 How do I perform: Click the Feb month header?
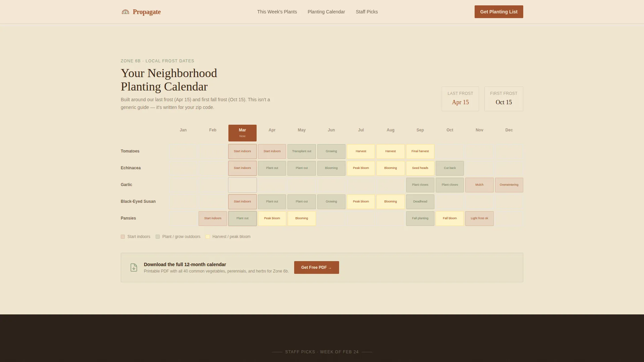pyautogui.click(x=213, y=130)
